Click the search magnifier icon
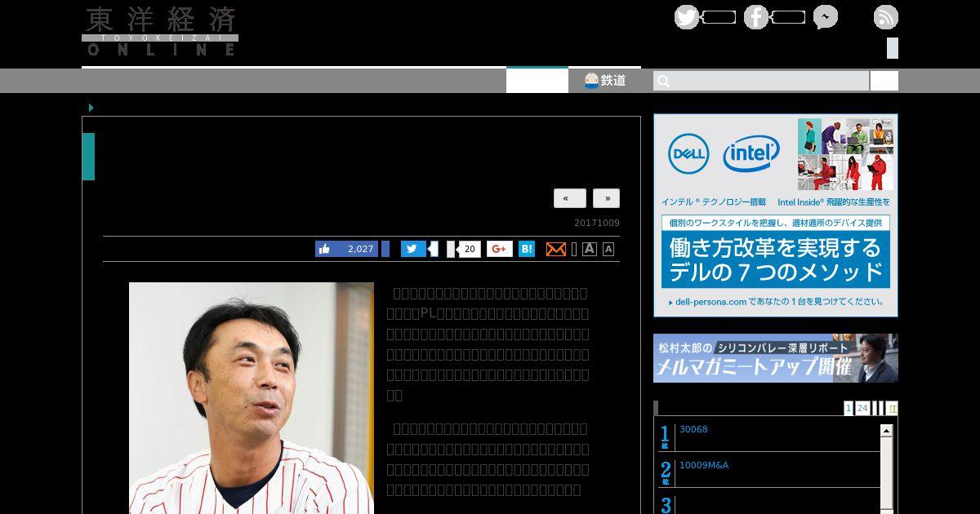Image resolution: width=980 pixels, height=514 pixels. (x=663, y=81)
